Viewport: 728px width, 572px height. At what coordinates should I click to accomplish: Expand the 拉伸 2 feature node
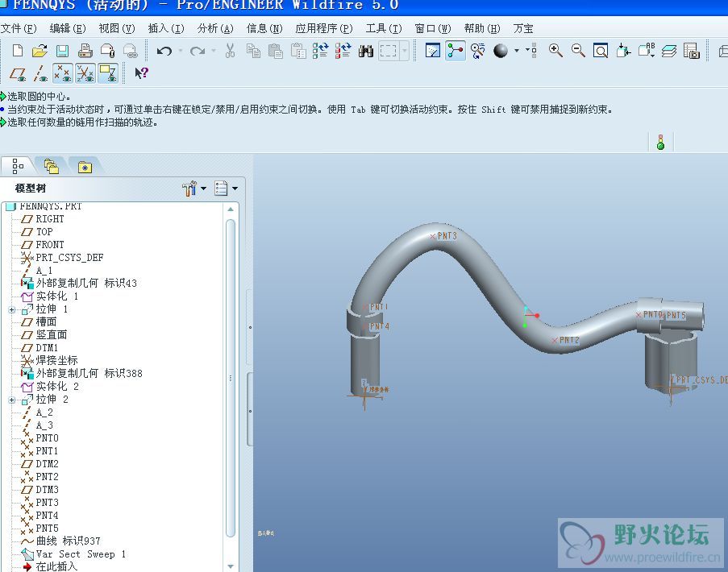[12, 400]
